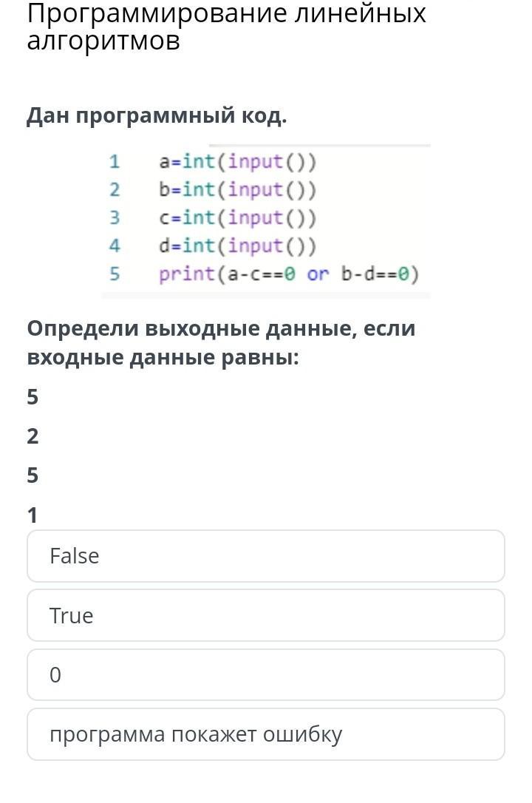Viewport: 532px width, 803px height.
Task: Click code line c=int(input())
Action: [237, 217]
